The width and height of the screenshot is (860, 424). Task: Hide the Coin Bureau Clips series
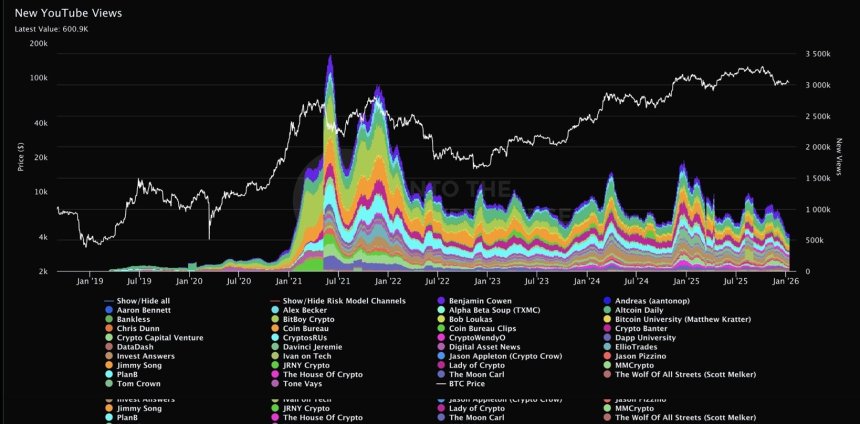click(x=476, y=329)
